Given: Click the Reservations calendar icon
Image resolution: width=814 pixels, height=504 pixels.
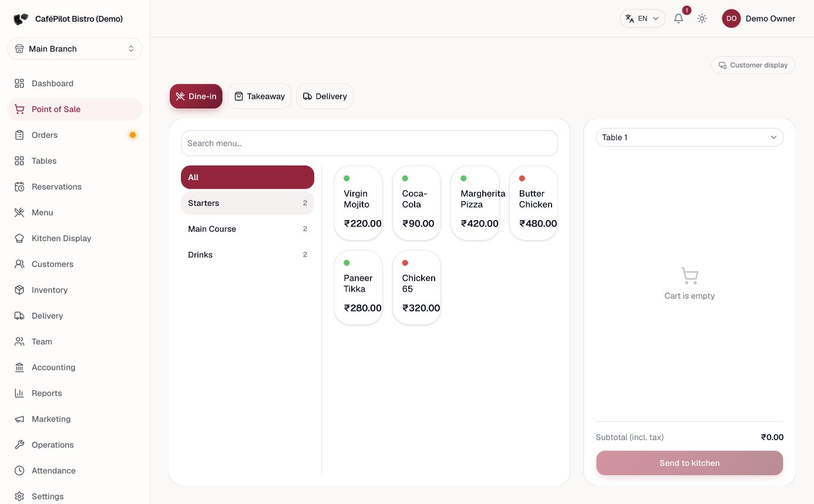Looking at the screenshot, I should [x=19, y=187].
